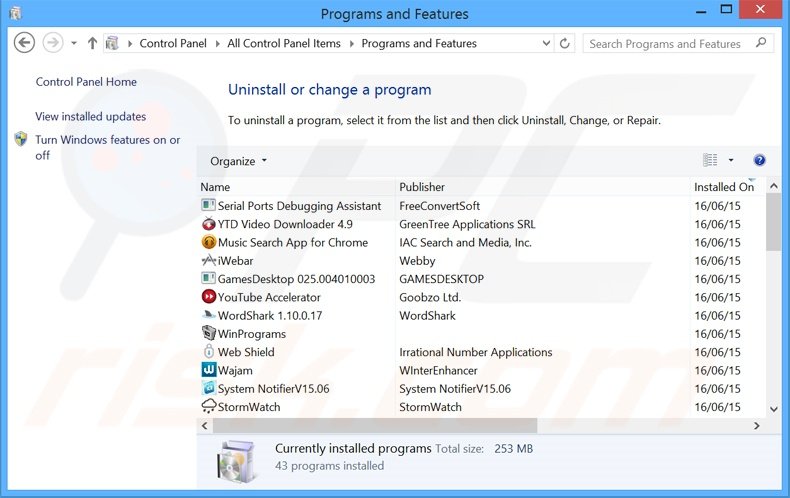Click the FreeConvertSoft publisher cell
The image size is (790, 498).
tap(439, 206)
